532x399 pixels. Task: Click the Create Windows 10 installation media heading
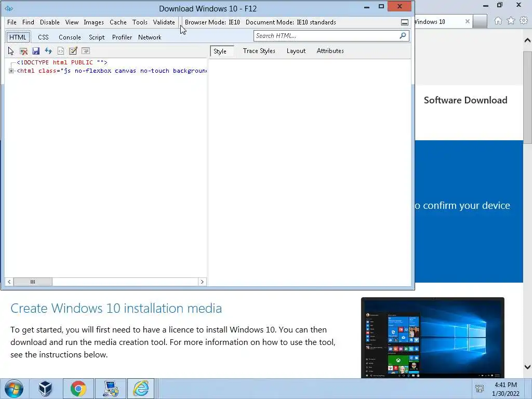pyautogui.click(x=116, y=309)
